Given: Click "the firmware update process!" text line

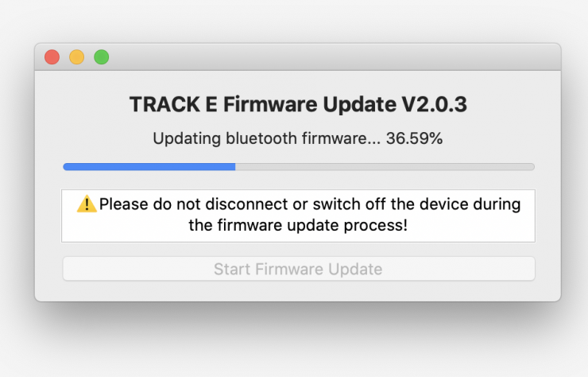Looking at the screenshot, I should (x=298, y=226).
